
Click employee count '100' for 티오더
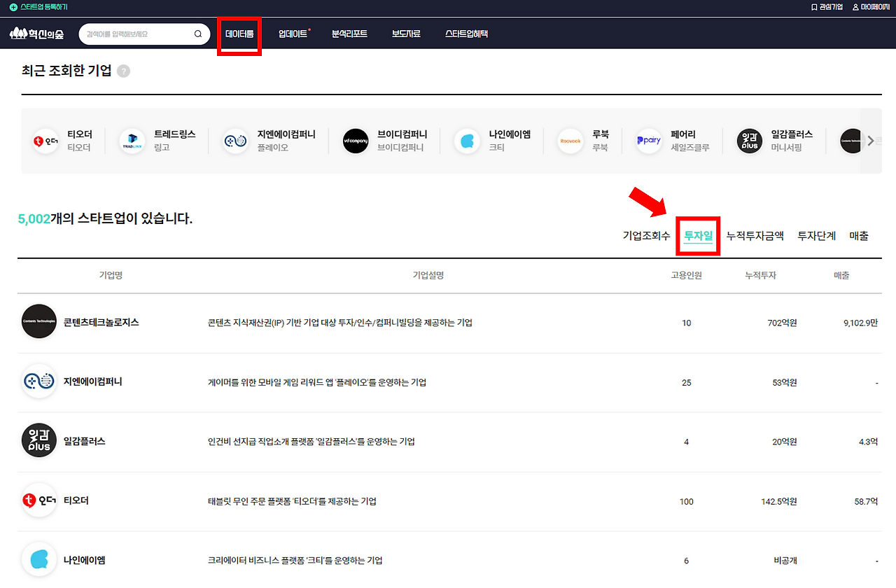coord(686,501)
